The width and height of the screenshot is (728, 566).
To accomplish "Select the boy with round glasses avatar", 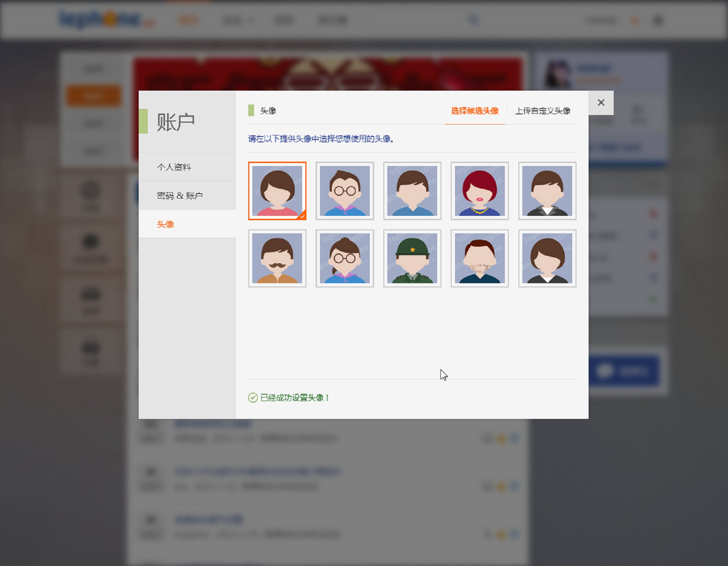I will tap(344, 191).
